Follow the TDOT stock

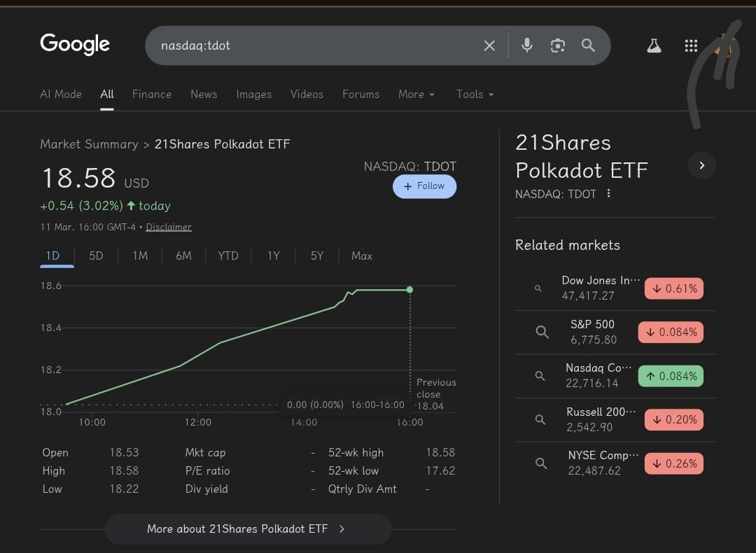[424, 186]
